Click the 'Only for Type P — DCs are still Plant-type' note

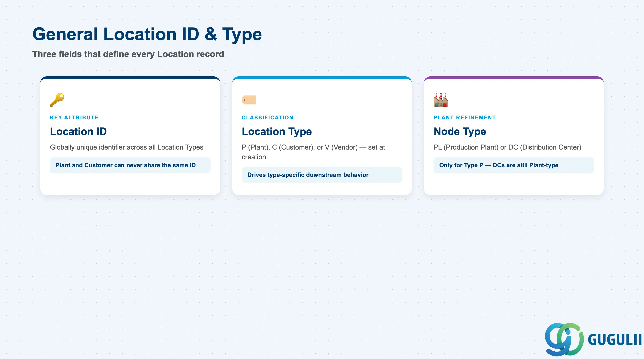tap(514, 165)
